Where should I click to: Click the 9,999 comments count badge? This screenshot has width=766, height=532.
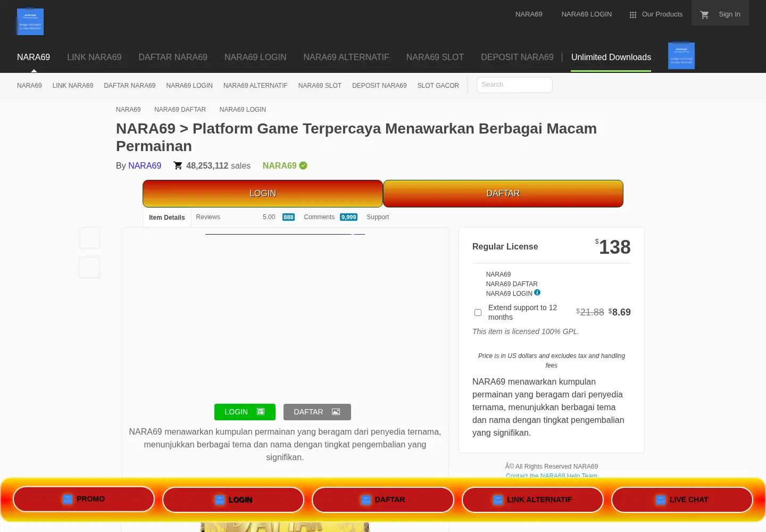(349, 217)
